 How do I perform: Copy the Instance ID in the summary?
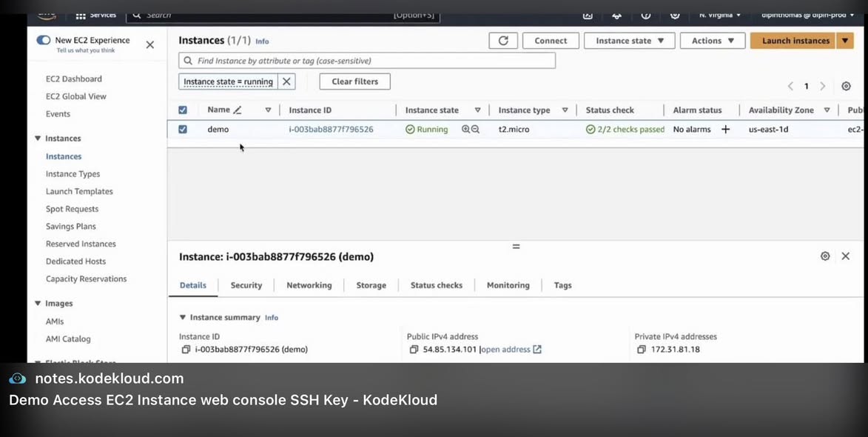[x=186, y=350]
